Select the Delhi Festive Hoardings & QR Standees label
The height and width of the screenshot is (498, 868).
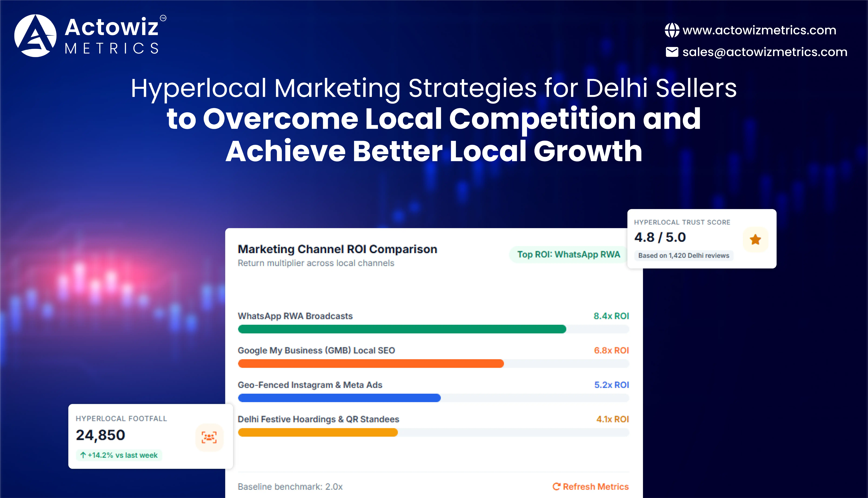click(318, 419)
